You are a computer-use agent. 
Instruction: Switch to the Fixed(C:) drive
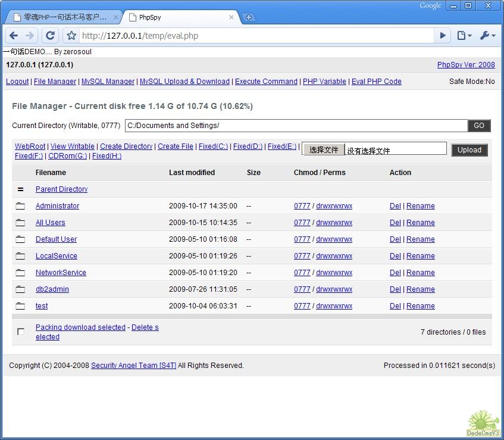[x=213, y=146]
